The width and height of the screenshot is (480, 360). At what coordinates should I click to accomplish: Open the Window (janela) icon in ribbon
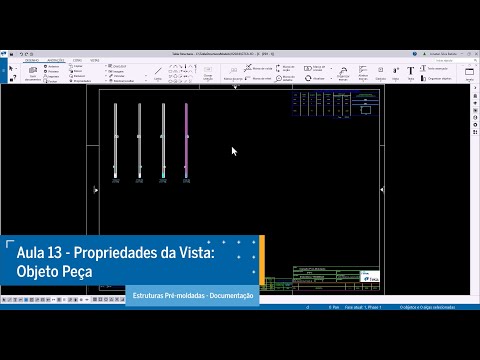[x=469, y=72]
